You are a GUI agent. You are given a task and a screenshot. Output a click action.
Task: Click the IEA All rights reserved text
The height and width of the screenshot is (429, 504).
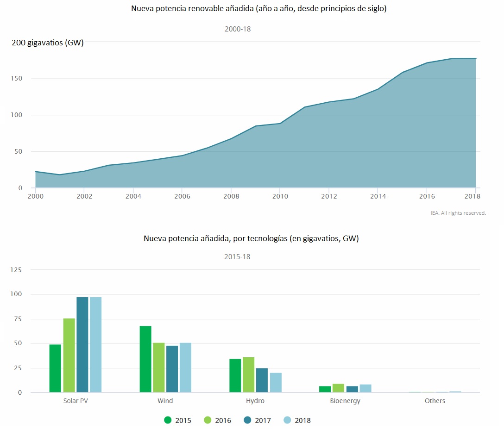coord(458,213)
